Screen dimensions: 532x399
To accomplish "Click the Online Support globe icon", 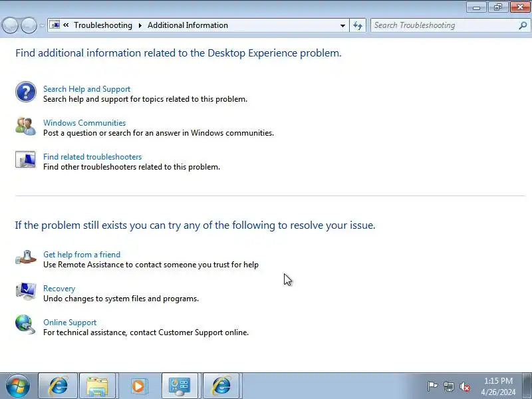I will pyautogui.click(x=25, y=325).
